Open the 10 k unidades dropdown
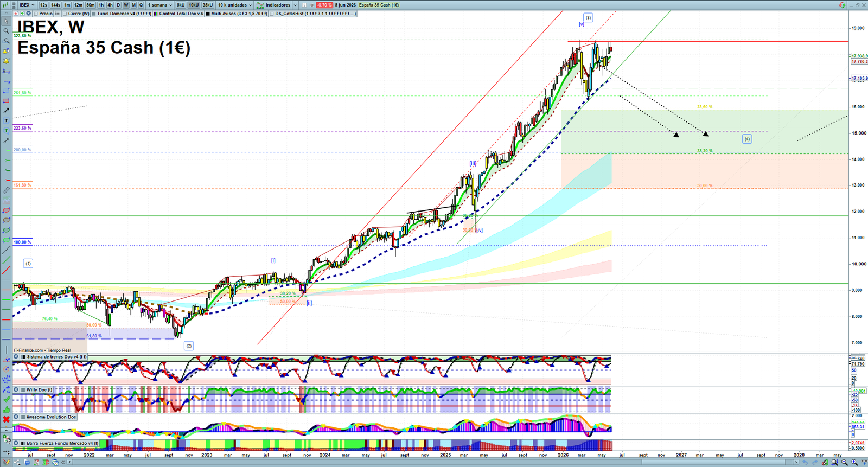This screenshot has height=467, width=868. coord(235,5)
